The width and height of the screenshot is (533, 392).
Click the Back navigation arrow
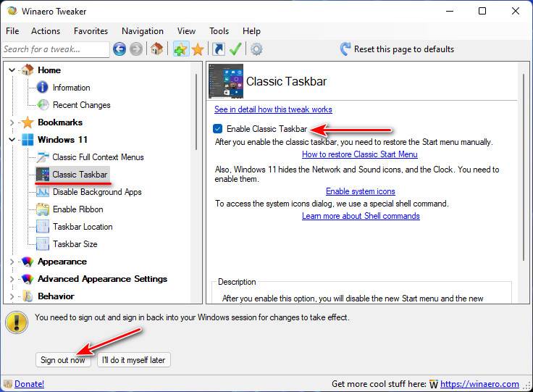[119, 49]
